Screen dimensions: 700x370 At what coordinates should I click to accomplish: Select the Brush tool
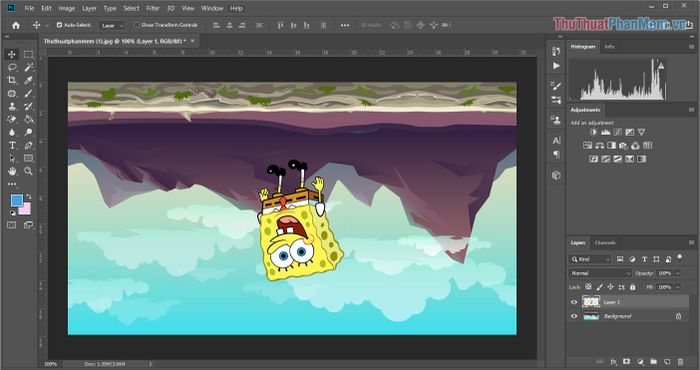tap(29, 93)
